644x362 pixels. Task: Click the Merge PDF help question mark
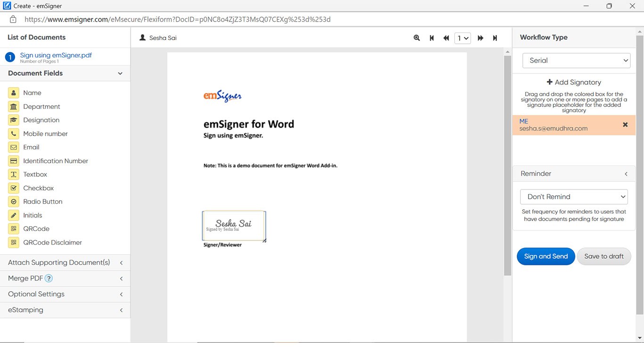click(49, 278)
